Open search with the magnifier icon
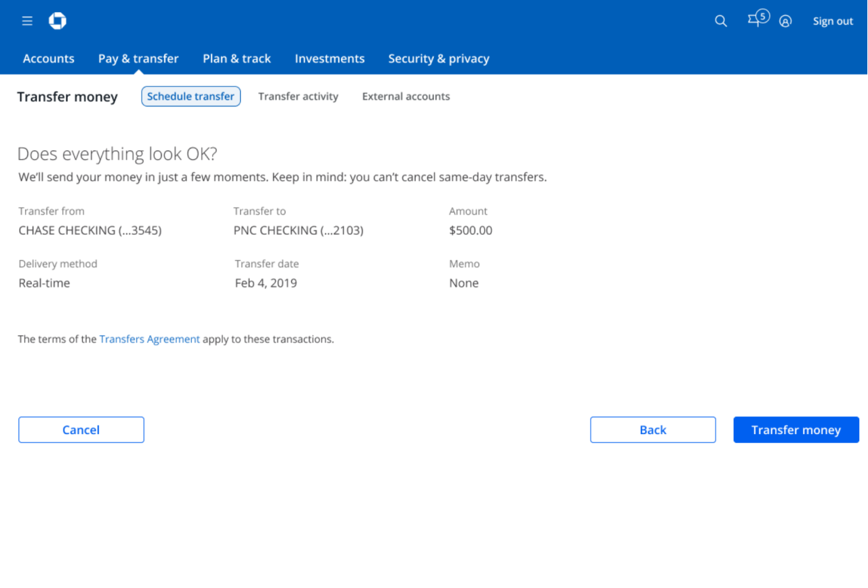 click(x=721, y=21)
